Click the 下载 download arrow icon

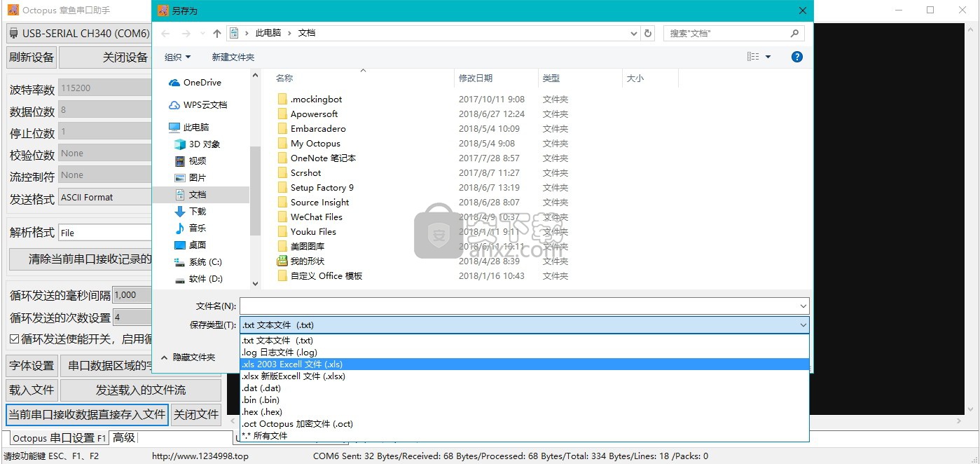(180, 212)
